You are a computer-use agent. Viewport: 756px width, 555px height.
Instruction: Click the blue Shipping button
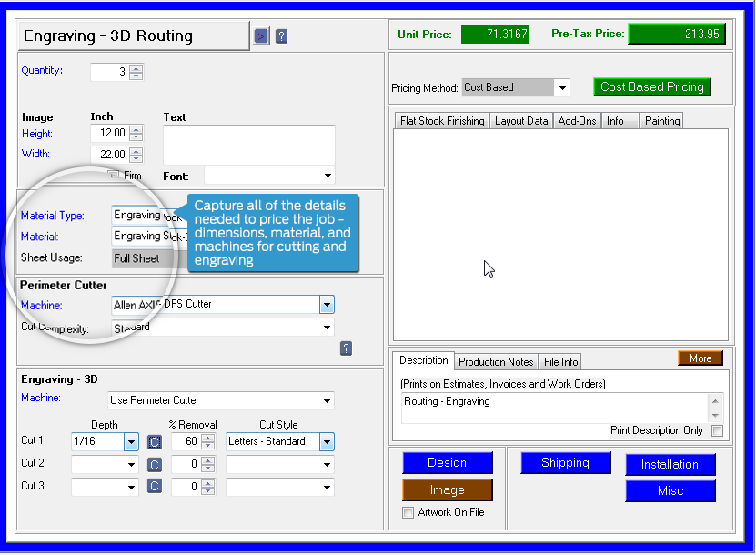[565, 463]
